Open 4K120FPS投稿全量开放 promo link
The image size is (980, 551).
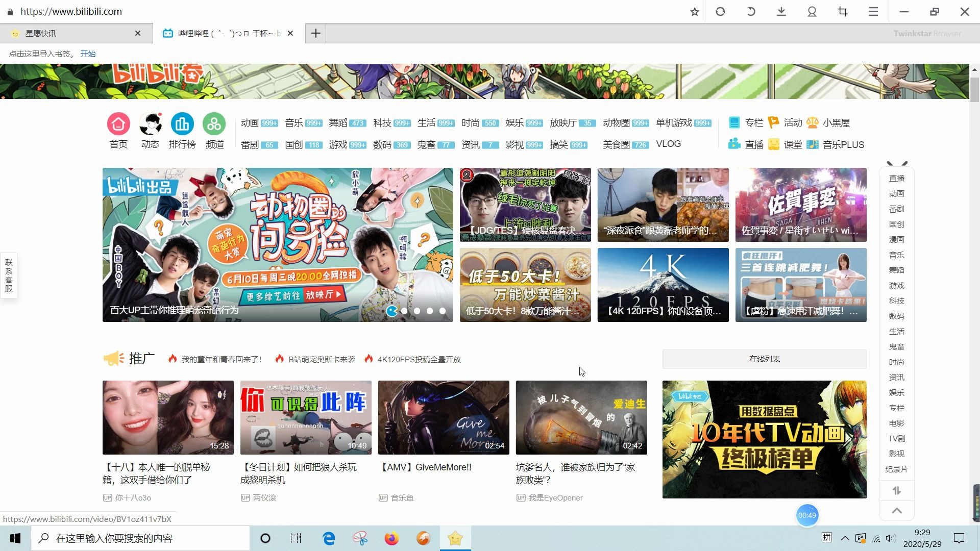pyautogui.click(x=419, y=359)
